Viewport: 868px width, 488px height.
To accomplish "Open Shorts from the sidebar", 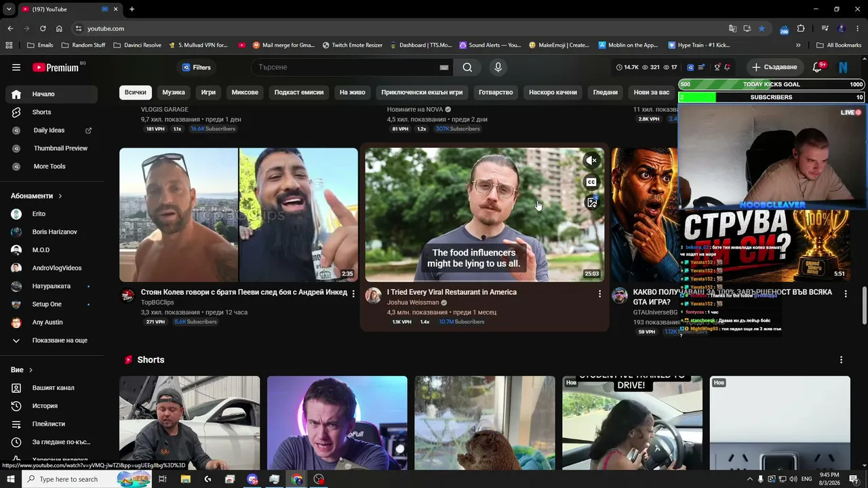I will [52, 112].
